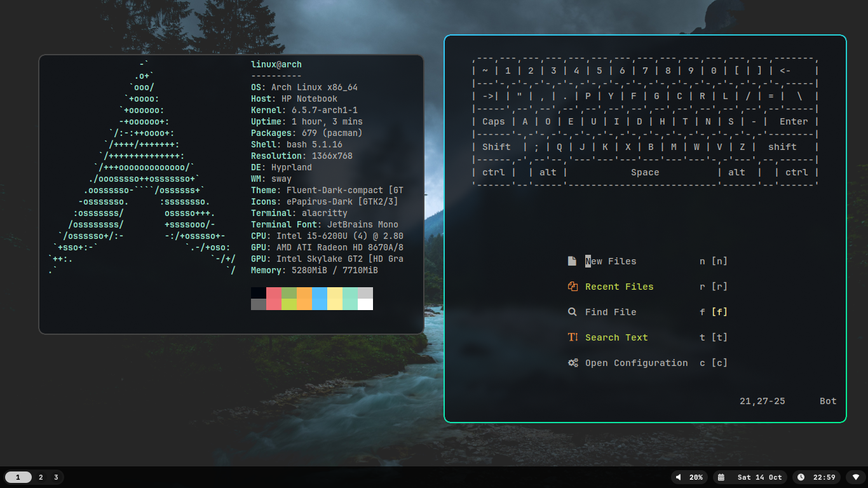Click the Search Text icon
This screenshot has width=868, height=488.
tap(573, 337)
